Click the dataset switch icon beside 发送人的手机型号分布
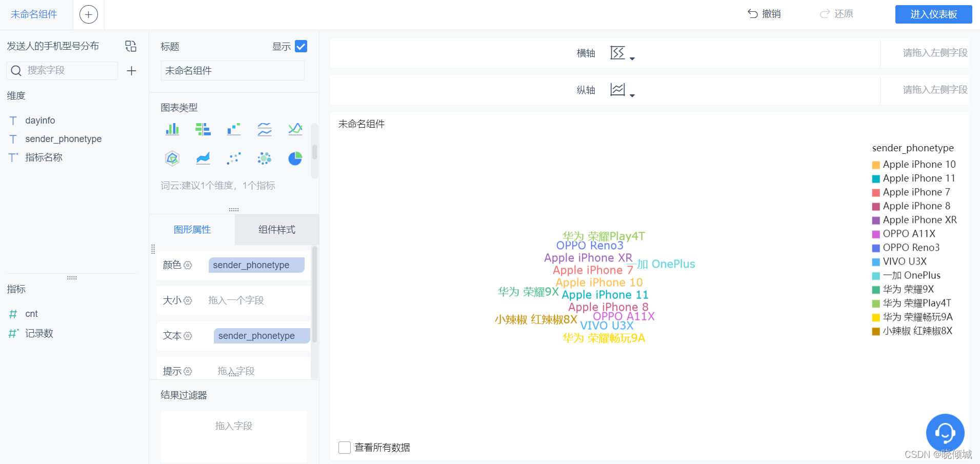980x464 pixels. [x=131, y=46]
